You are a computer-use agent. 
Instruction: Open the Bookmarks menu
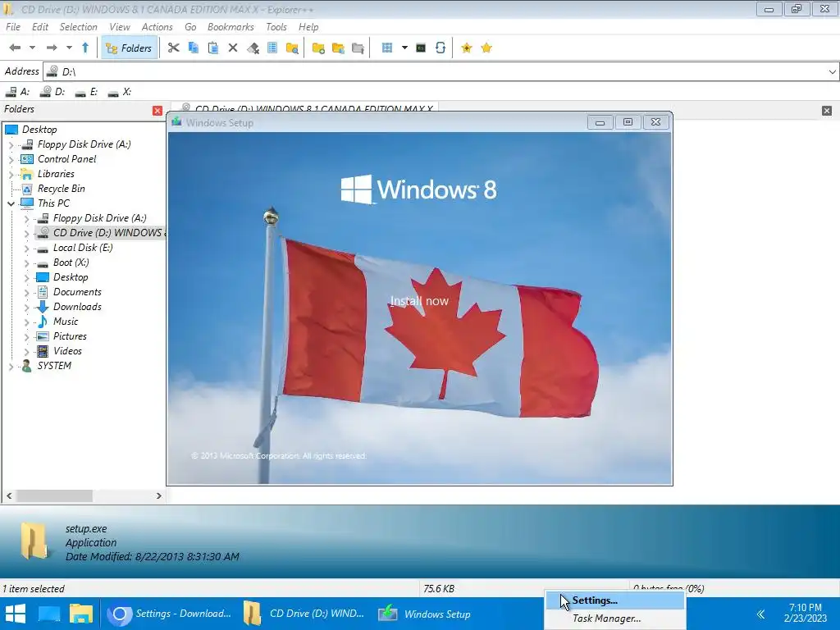(x=231, y=27)
